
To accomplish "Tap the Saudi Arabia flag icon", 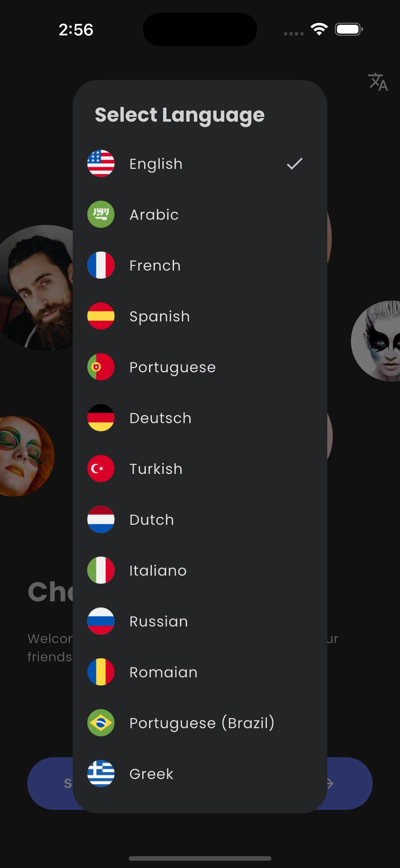I will point(101,214).
